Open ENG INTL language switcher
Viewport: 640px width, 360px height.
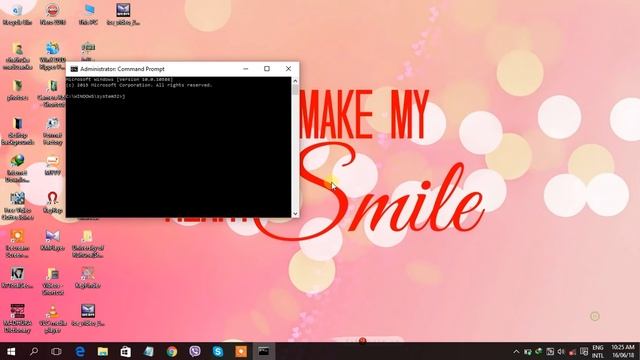[598, 351]
